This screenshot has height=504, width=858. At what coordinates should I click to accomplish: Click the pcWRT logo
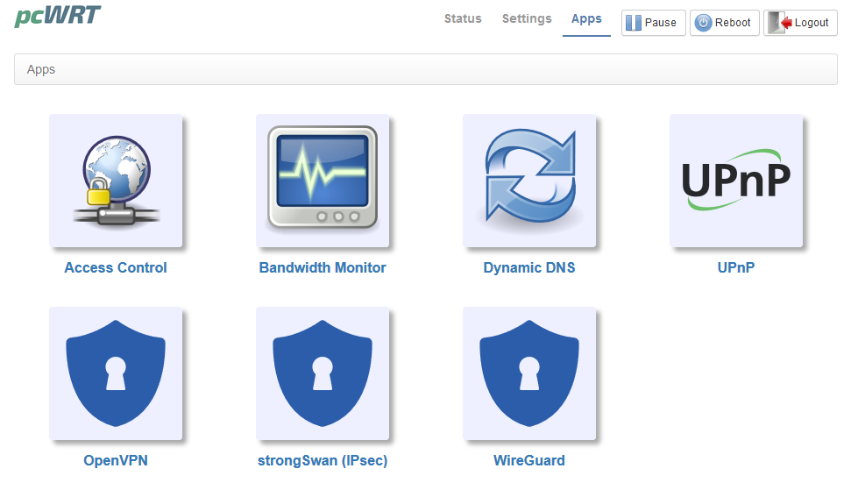(58, 16)
